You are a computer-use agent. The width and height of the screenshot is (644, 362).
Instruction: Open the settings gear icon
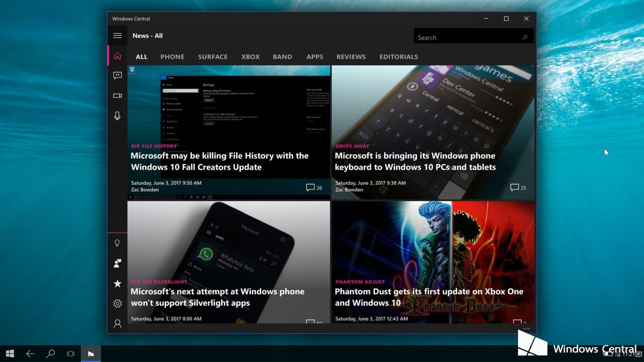117,304
